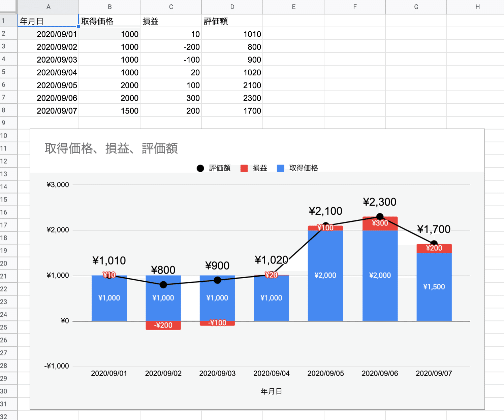Click blue ¥2,000 bar for 2020/09/06

click(380, 276)
